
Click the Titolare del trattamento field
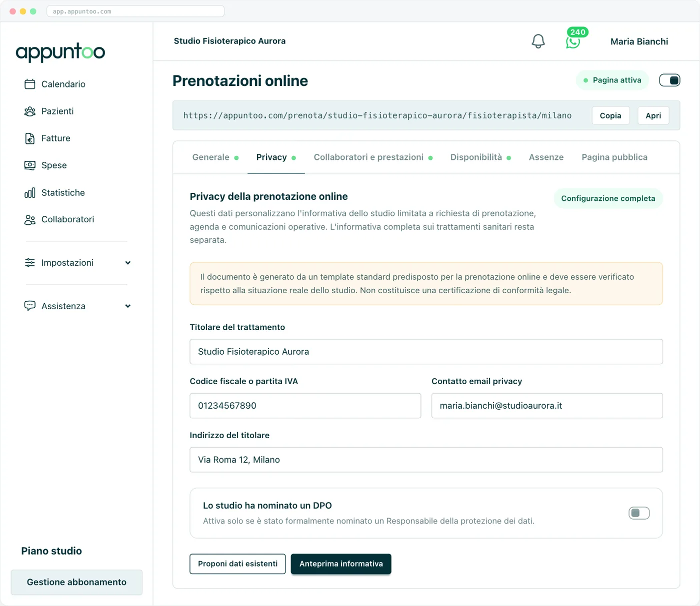click(x=426, y=352)
